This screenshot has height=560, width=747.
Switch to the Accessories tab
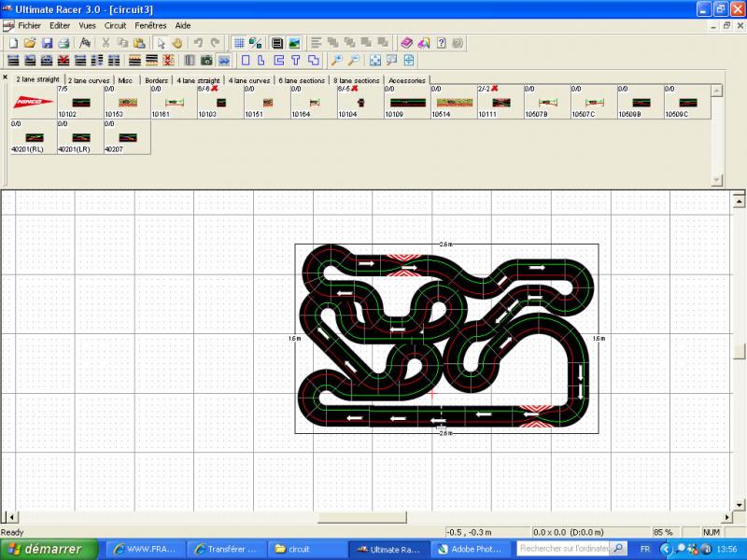click(x=407, y=80)
